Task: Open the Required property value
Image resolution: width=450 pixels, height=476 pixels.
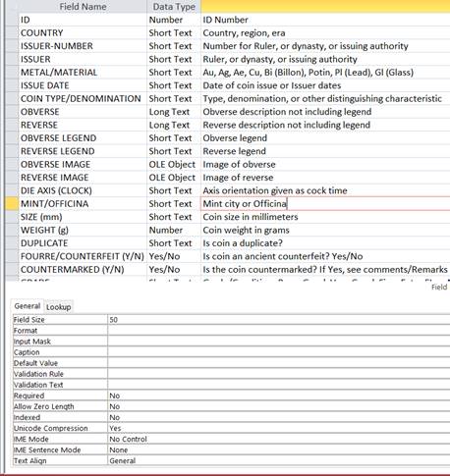Action: (278, 396)
